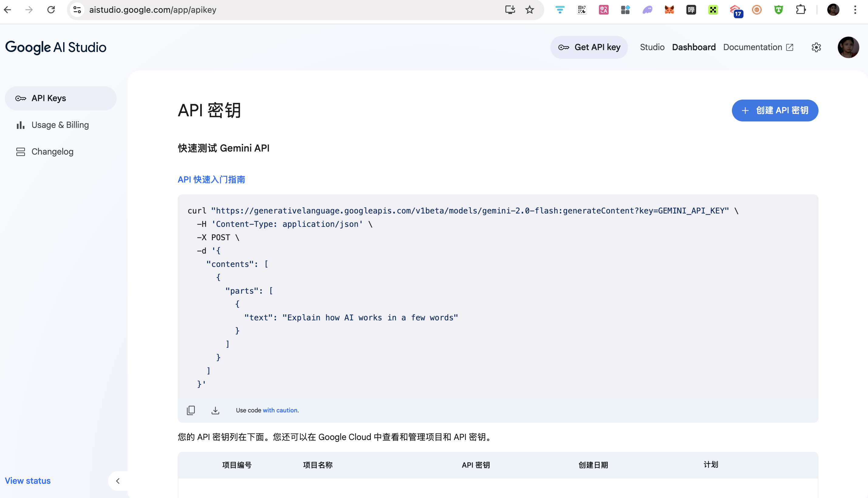Download the curl code snippet

(215, 410)
